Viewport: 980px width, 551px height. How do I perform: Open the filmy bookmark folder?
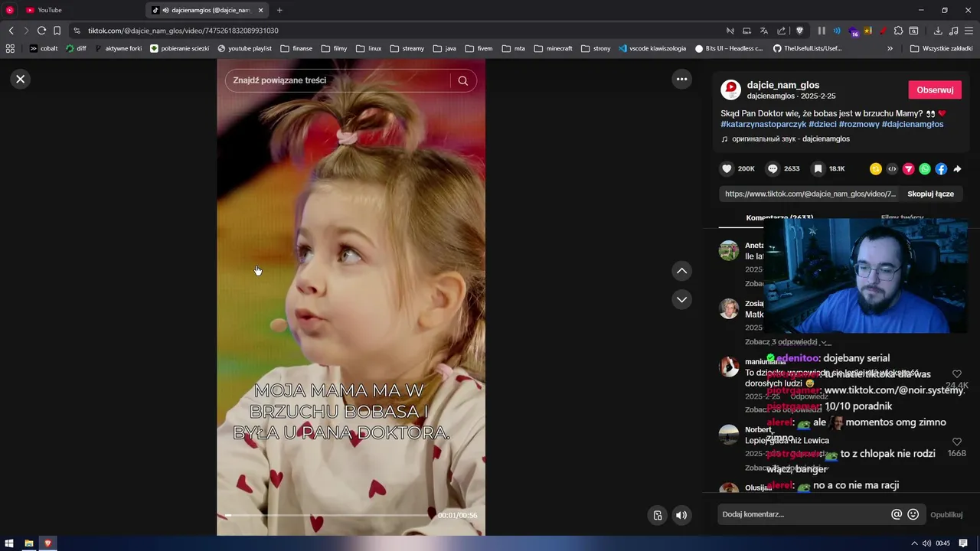tap(334, 48)
